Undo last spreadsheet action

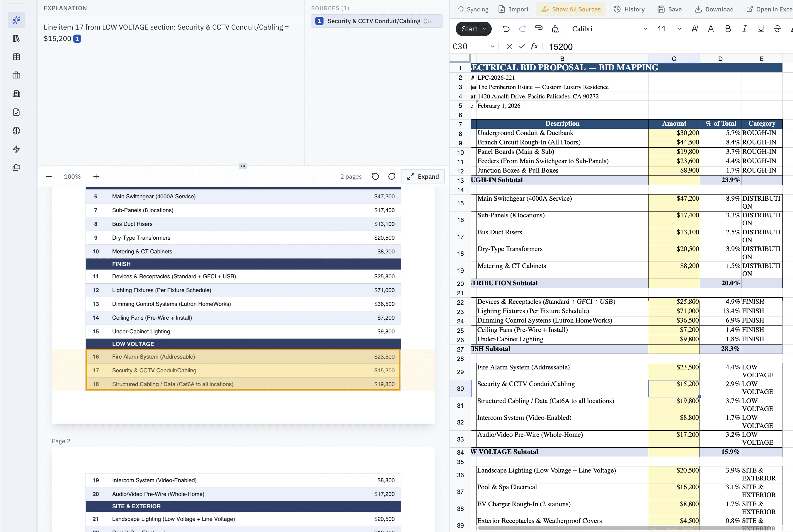click(x=506, y=29)
